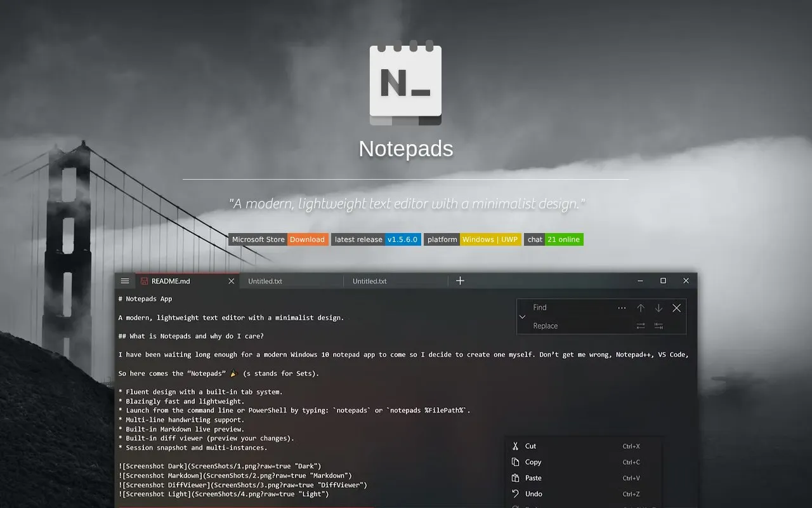Choose Copy from the context menu

click(583, 462)
